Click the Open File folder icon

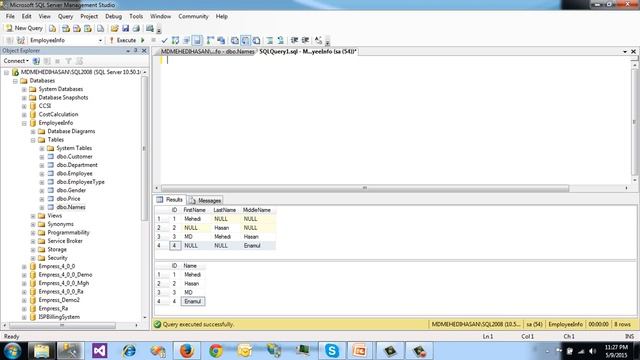[x=114, y=28]
